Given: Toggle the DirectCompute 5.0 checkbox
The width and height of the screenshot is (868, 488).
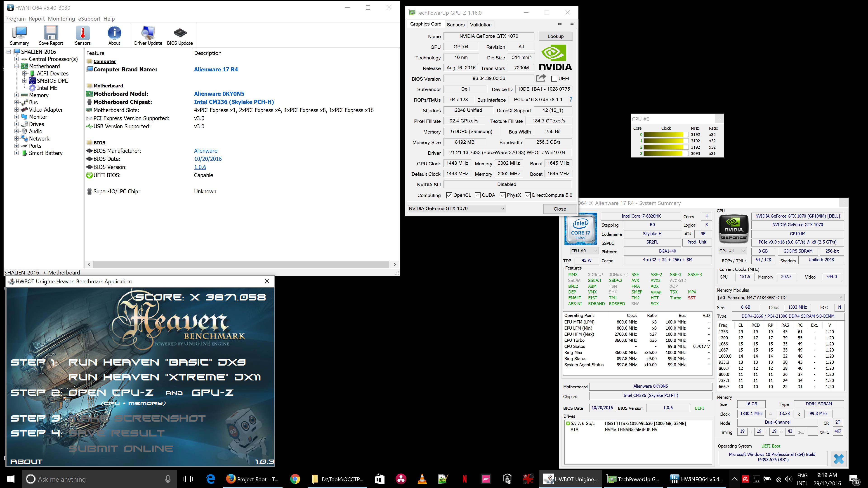Looking at the screenshot, I should pos(528,195).
